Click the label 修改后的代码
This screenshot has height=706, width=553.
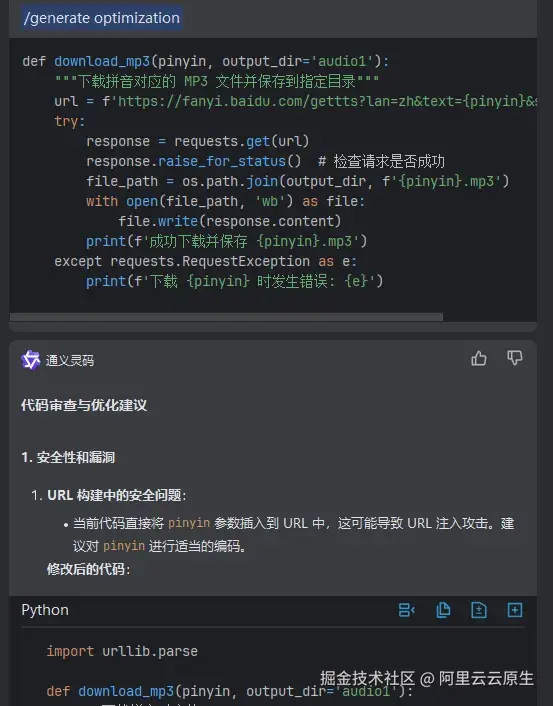[88, 569]
